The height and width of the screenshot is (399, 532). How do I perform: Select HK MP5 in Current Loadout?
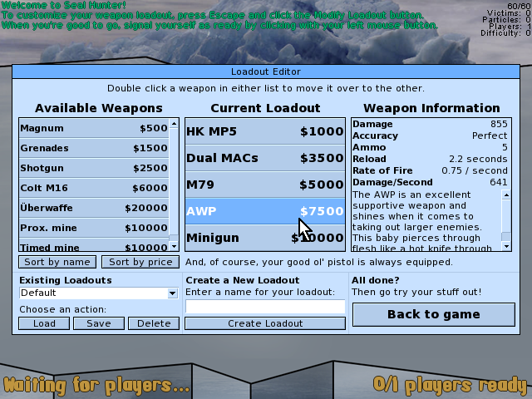pos(265,131)
